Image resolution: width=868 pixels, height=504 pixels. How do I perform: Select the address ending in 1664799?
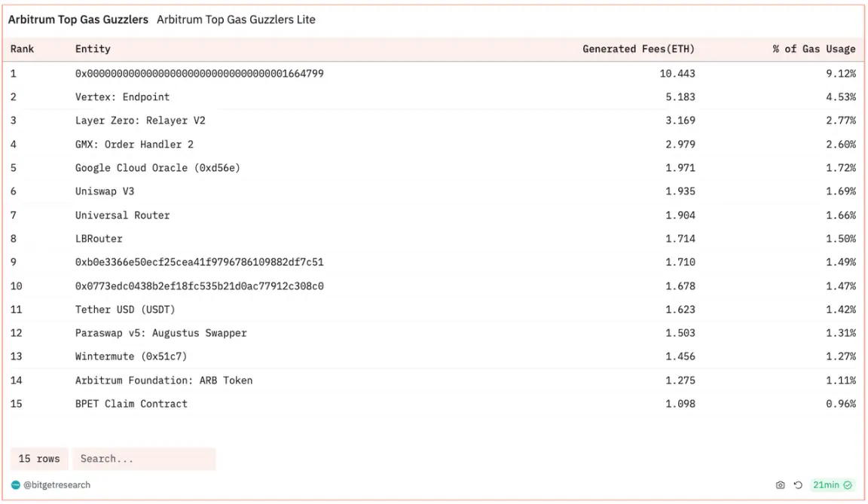point(199,74)
